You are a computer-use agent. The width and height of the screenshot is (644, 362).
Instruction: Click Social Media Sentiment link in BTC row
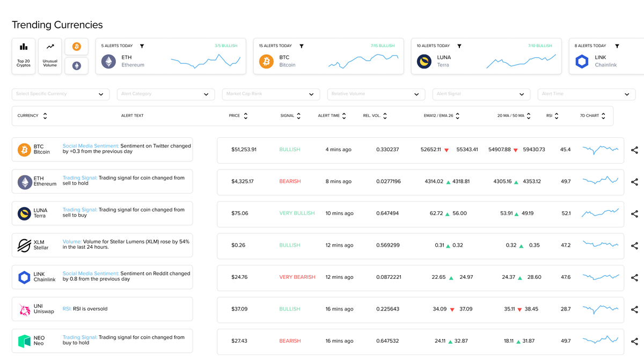click(x=91, y=146)
